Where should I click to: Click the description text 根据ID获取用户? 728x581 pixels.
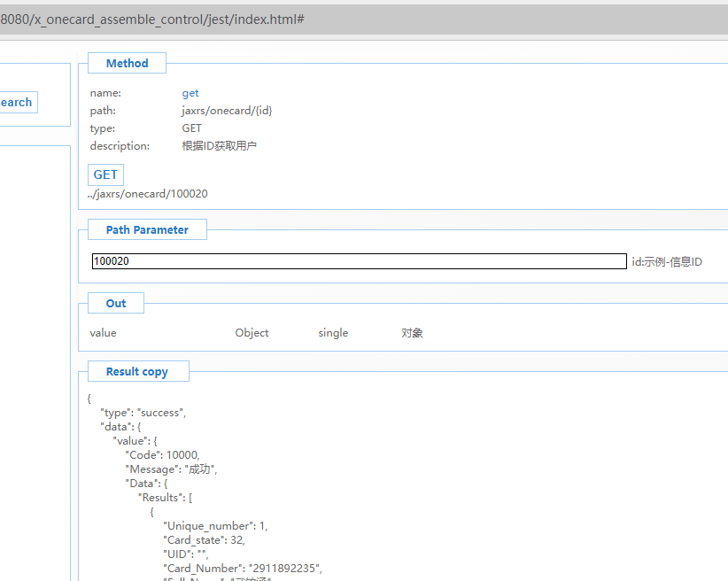point(220,146)
